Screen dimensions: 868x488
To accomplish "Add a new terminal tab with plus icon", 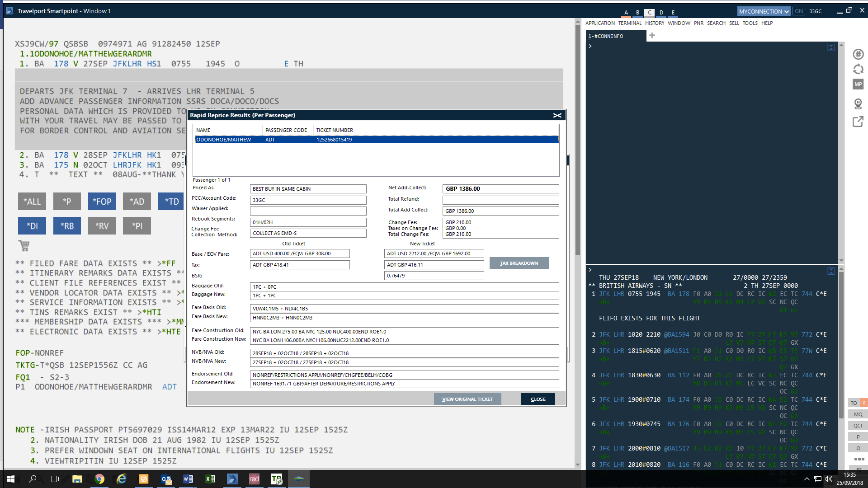I will pyautogui.click(x=652, y=35).
